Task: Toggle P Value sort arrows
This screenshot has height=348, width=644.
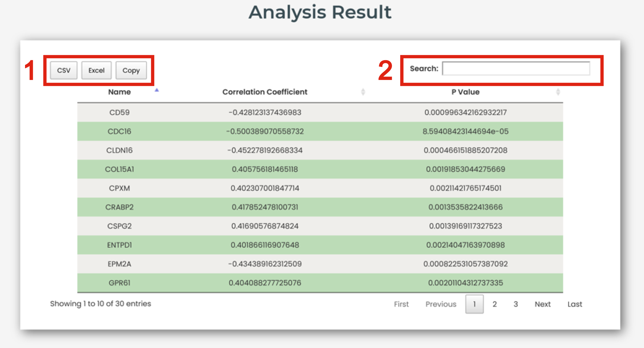Action: pos(558,92)
